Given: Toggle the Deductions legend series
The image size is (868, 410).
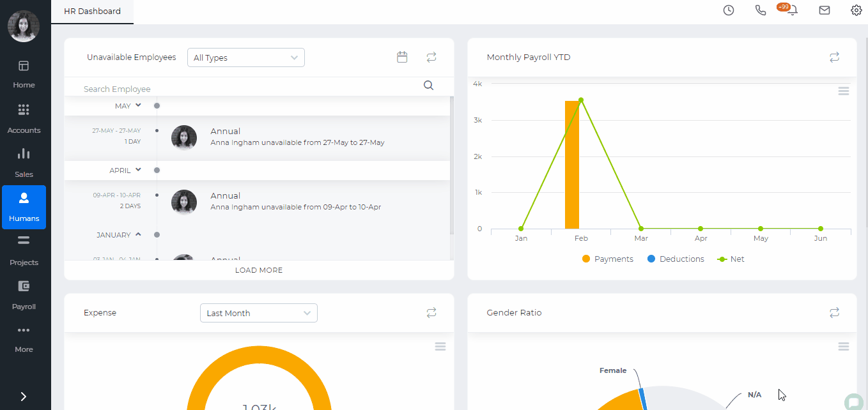Looking at the screenshot, I should tap(676, 259).
